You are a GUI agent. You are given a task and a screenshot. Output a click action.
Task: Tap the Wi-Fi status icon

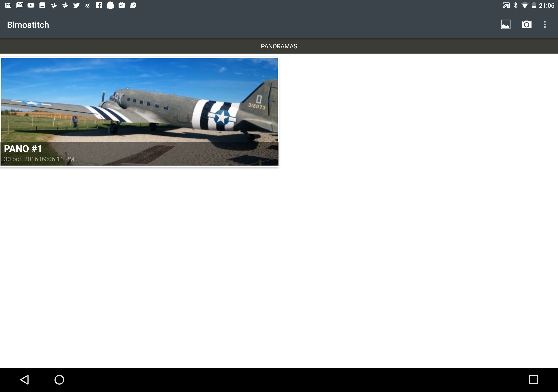(525, 5)
